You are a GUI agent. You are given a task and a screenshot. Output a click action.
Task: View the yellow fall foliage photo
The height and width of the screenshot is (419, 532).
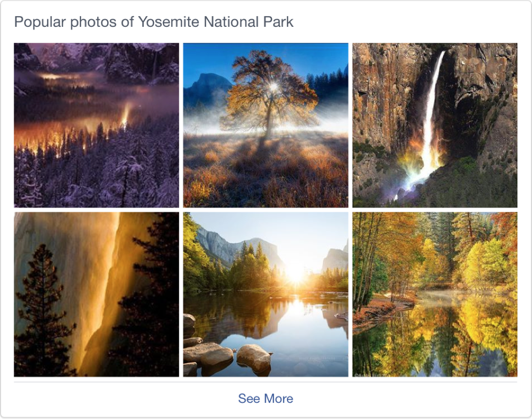pos(434,294)
